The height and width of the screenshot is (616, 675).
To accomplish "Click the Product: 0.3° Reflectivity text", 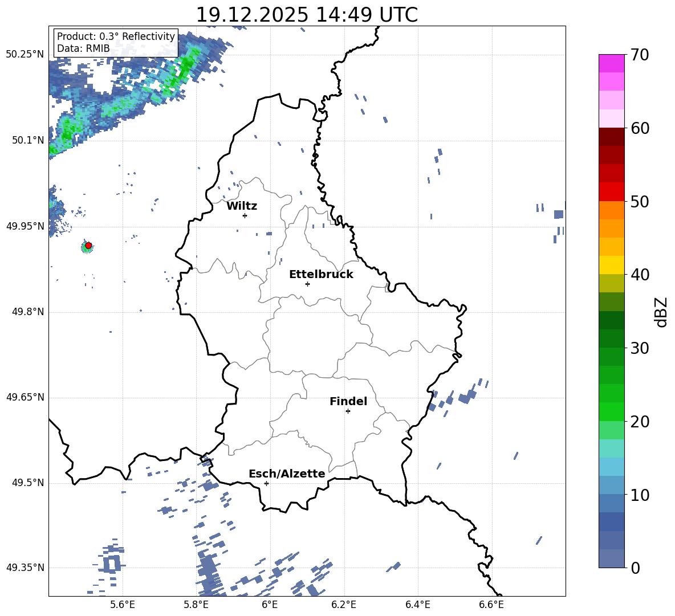I will coord(116,36).
